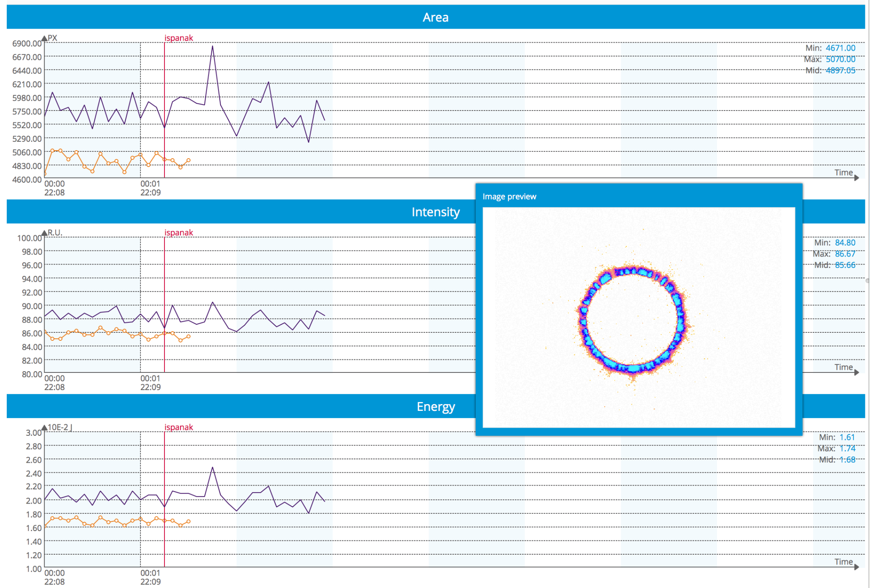Click the Intensity Min value 84.80

(x=845, y=243)
